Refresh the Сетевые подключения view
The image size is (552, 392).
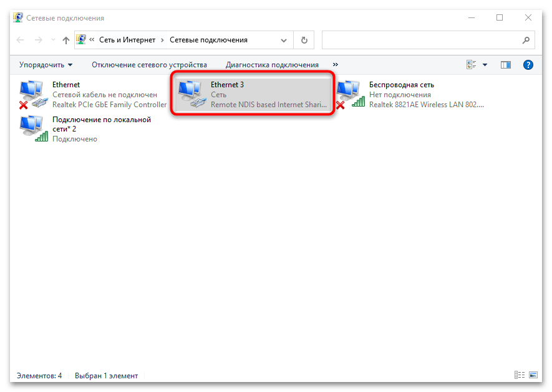pyautogui.click(x=304, y=40)
